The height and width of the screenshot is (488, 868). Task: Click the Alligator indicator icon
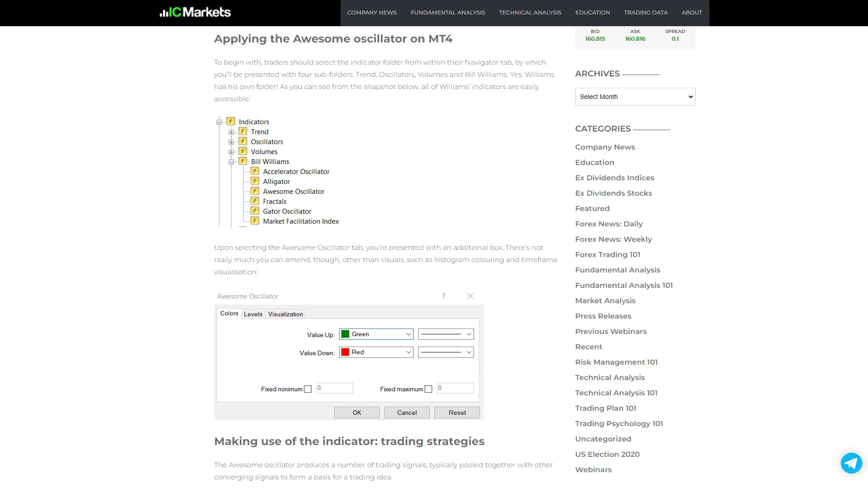click(x=255, y=181)
